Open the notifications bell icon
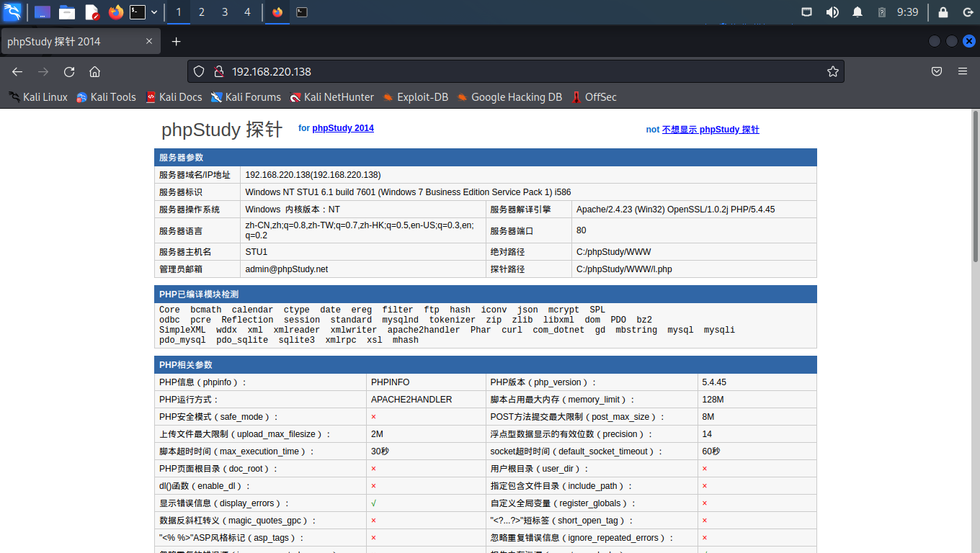Screen dimensions: 980x553 click(x=857, y=12)
